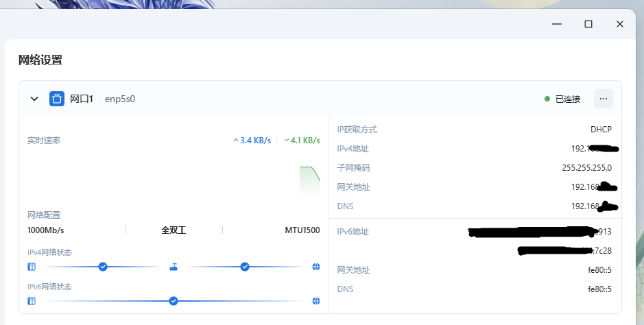Click the IPv4 status globe icon
Image resolution: width=644 pixels, height=325 pixels.
click(x=316, y=267)
